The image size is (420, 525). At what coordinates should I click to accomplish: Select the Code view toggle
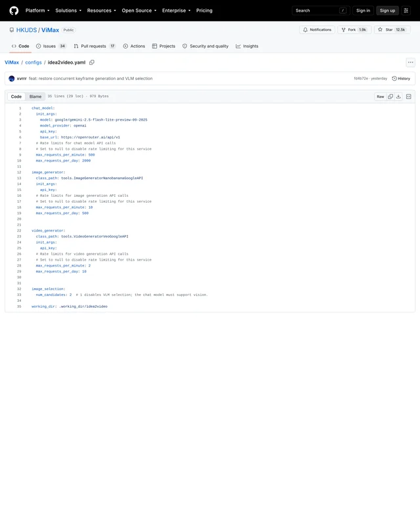pyautogui.click(x=16, y=96)
